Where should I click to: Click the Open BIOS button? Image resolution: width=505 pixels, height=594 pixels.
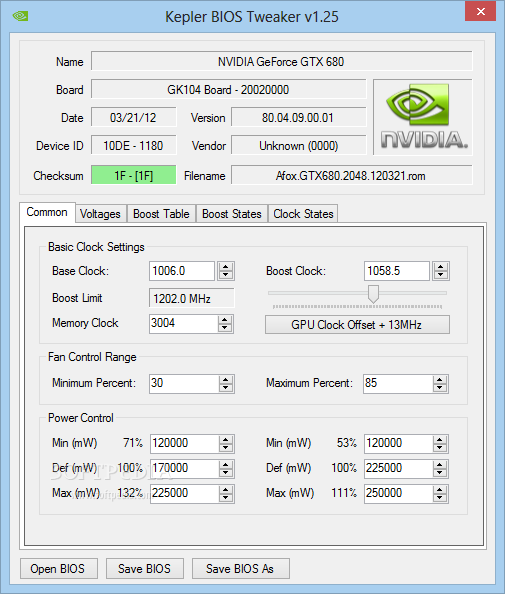tap(59, 569)
